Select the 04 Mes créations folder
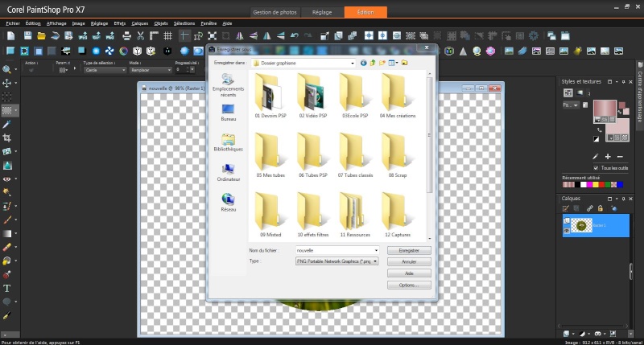The height and width of the screenshot is (345, 644). click(397, 96)
